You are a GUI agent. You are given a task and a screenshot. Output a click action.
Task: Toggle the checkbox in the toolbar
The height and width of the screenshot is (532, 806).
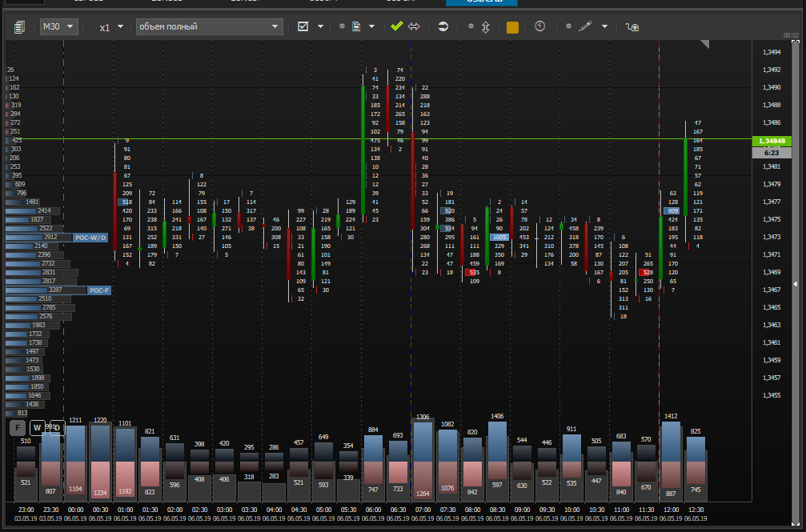click(x=303, y=26)
